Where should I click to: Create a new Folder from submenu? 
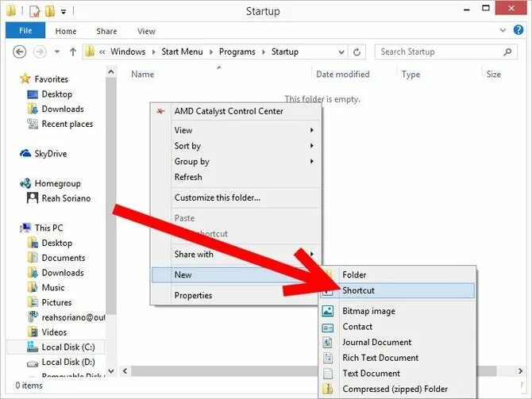(397, 274)
